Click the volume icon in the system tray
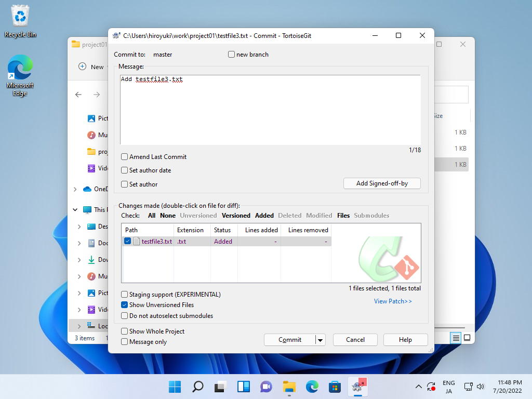This screenshot has width=532, height=399. click(x=480, y=387)
